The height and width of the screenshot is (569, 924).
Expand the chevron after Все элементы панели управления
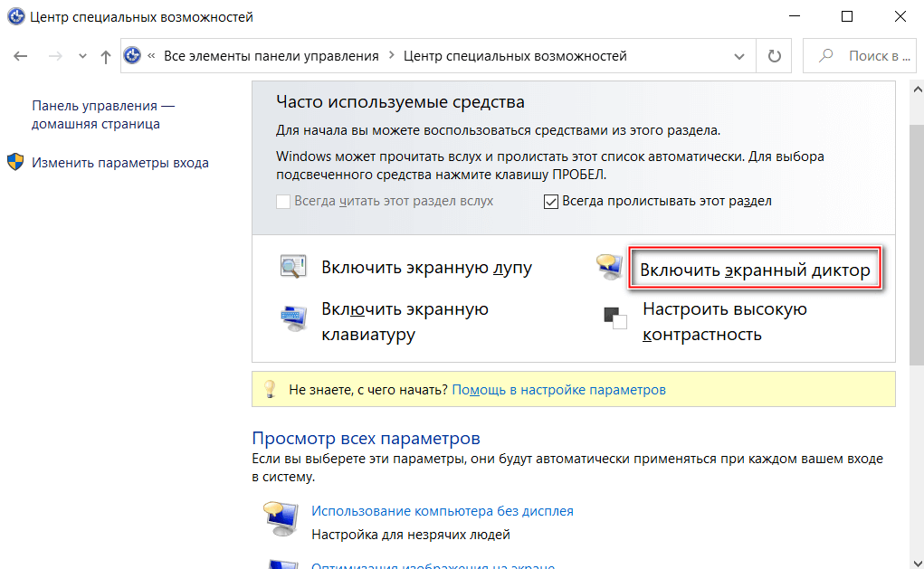(x=391, y=56)
